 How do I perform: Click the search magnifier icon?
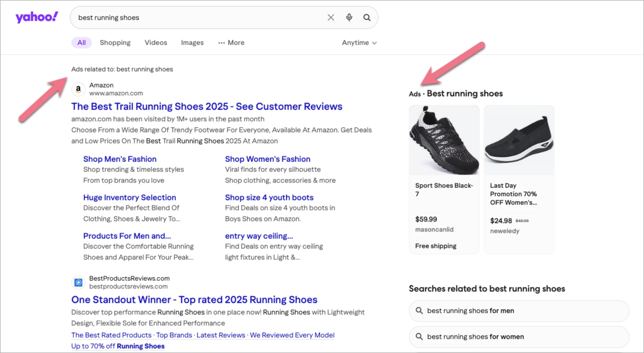pyautogui.click(x=367, y=17)
